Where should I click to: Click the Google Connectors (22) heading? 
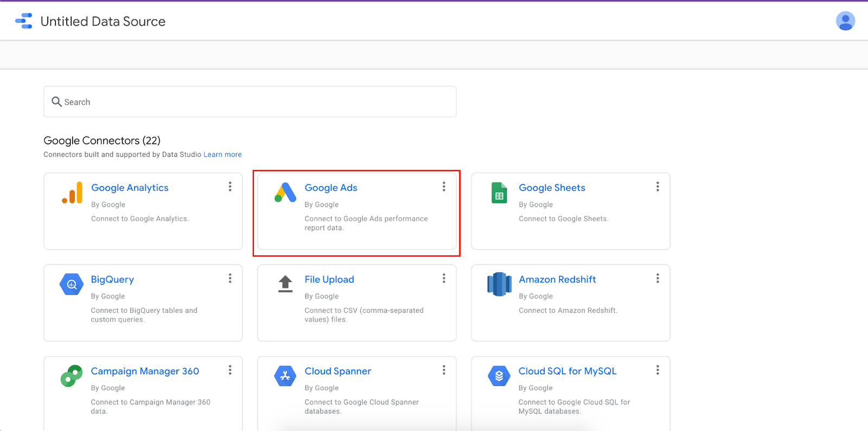pos(102,140)
